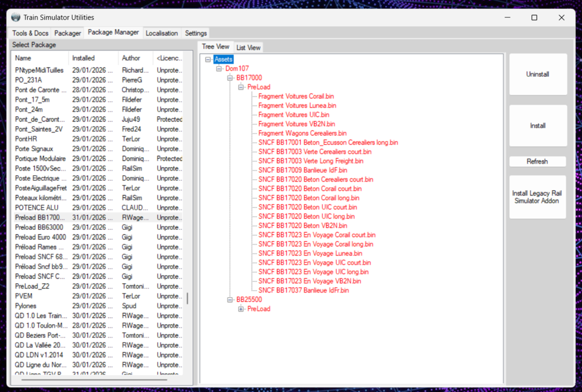Select SNCF BB17001 Beton_Ecusson Cerealiers long.bin
The image size is (582, 392).
(328, 142)
